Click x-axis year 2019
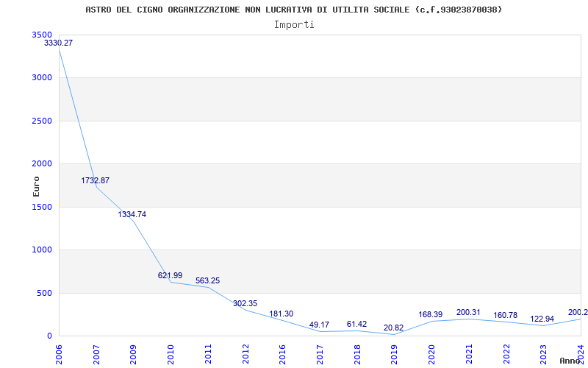The height and width of the screenshot is (368, 588). tap(394, 355)
